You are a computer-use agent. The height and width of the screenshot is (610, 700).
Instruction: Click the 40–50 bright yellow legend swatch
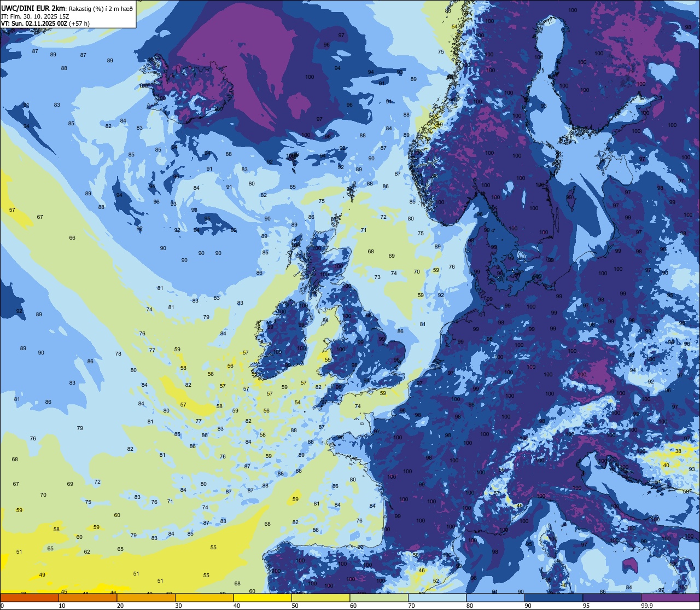point(262,597)
